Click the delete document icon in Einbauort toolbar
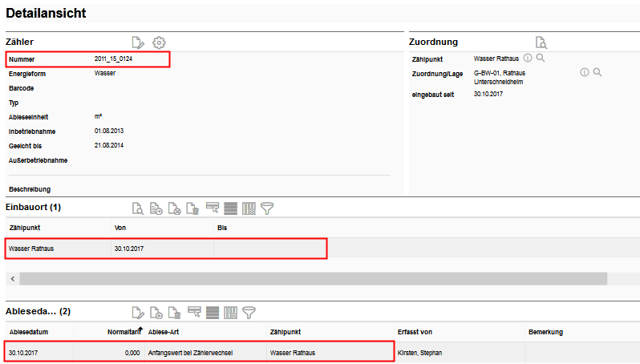This screenshot has height=364, width=640. pos(192,208)
